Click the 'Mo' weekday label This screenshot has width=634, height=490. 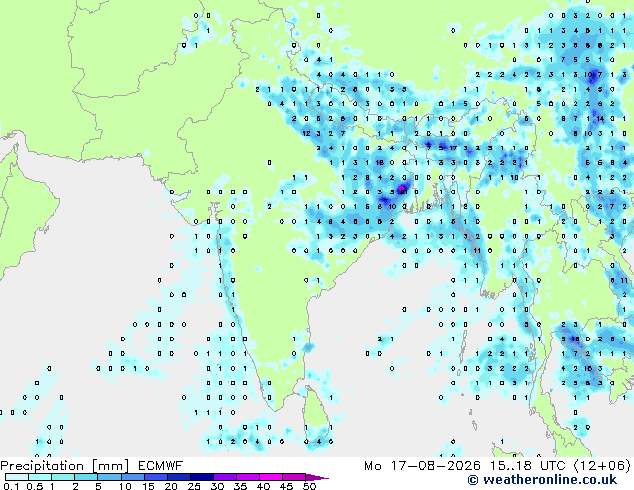pos(372,466)
